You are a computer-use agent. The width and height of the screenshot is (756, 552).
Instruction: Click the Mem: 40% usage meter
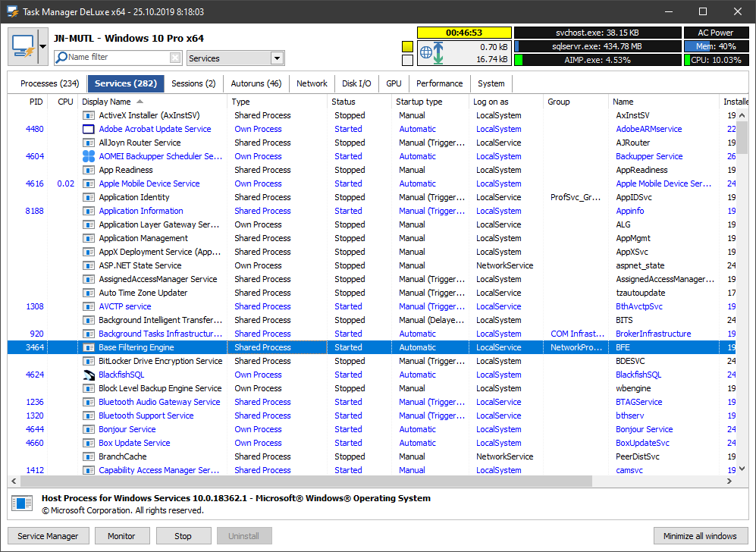[717, 46]
